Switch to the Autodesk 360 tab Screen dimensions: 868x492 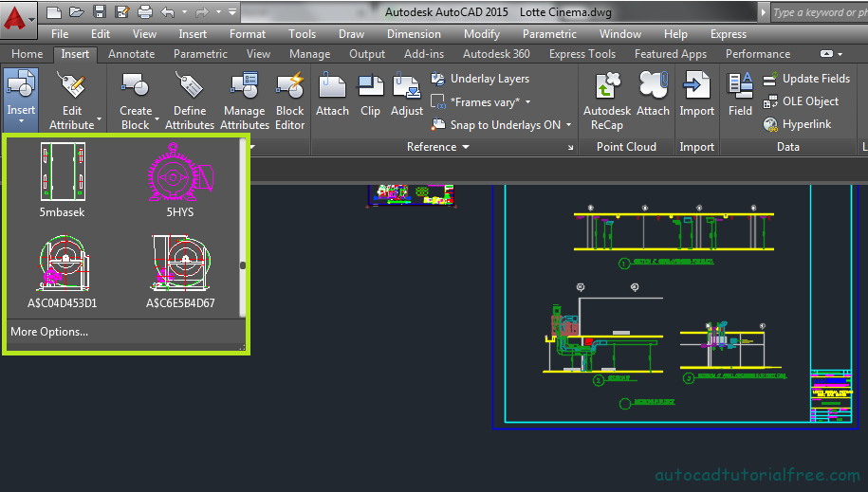[x=496, y=54]
